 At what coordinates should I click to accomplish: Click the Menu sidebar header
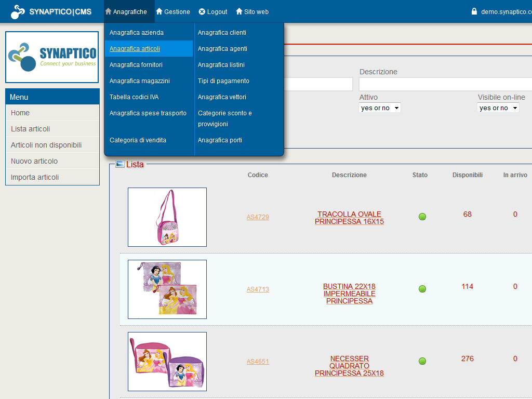pyautogui.click(x=52, y=97)
